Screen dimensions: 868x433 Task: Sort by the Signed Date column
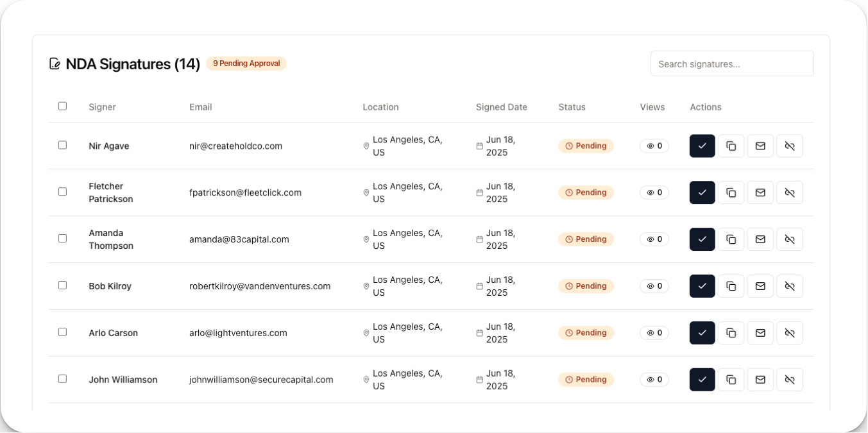coord(501,106)
